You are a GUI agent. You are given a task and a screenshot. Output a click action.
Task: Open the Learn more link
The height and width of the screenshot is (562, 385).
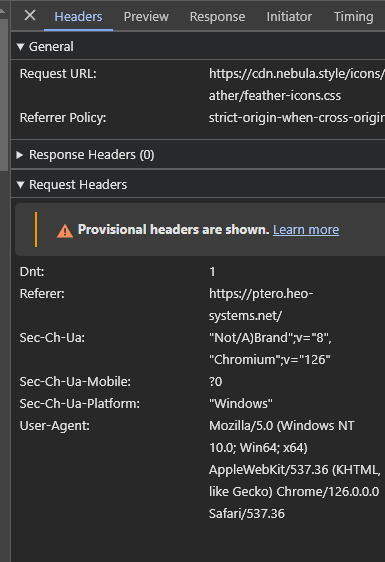pyautogui.click(x=306, y=229)
